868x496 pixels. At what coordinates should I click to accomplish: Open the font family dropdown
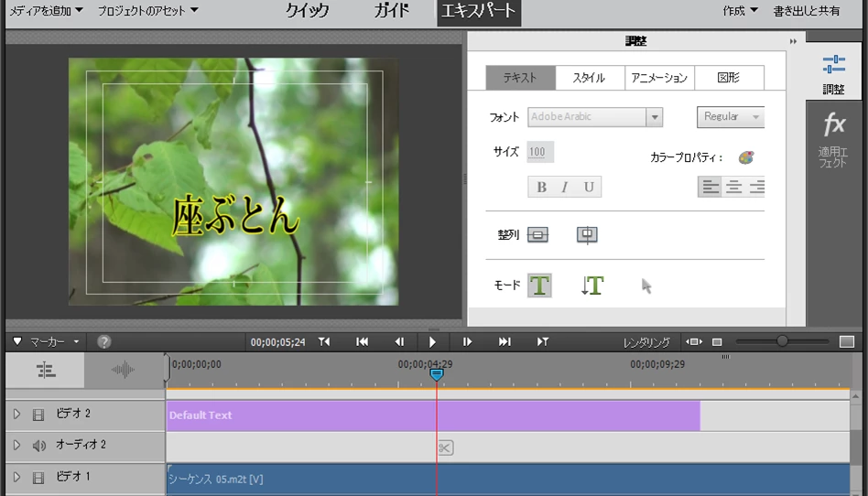tap(655, 117)
